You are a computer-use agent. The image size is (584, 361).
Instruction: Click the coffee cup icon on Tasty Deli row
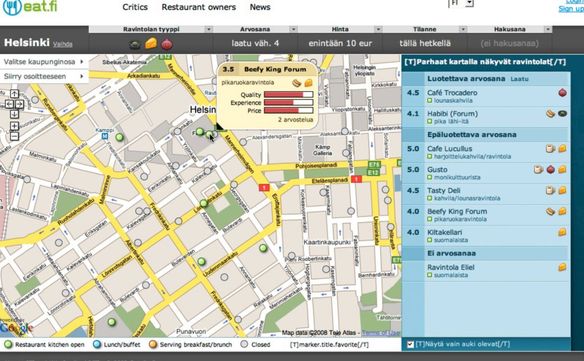[550, 190]
